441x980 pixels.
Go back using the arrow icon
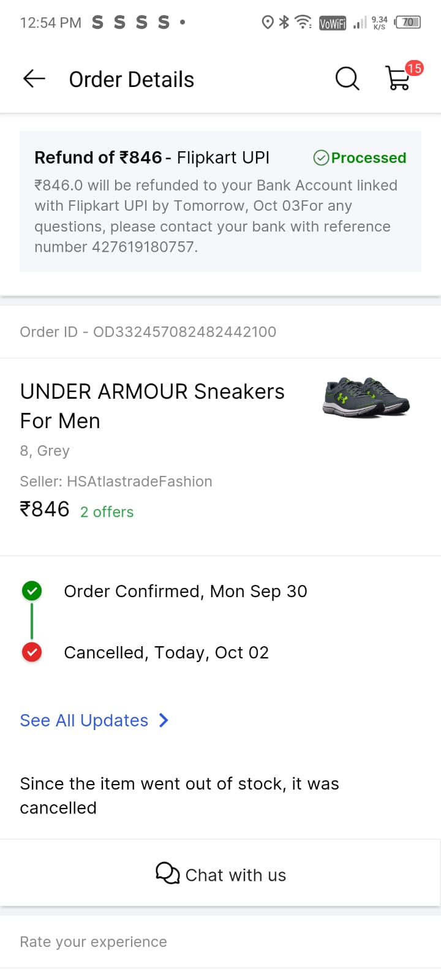pyautogui.click(x=34, y=78)
